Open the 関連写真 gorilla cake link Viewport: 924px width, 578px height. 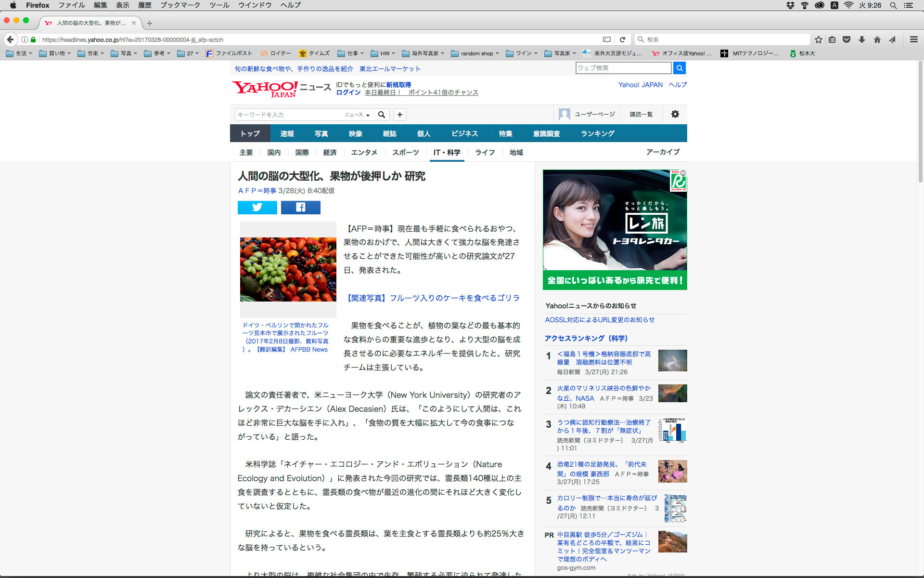(433, 298)
